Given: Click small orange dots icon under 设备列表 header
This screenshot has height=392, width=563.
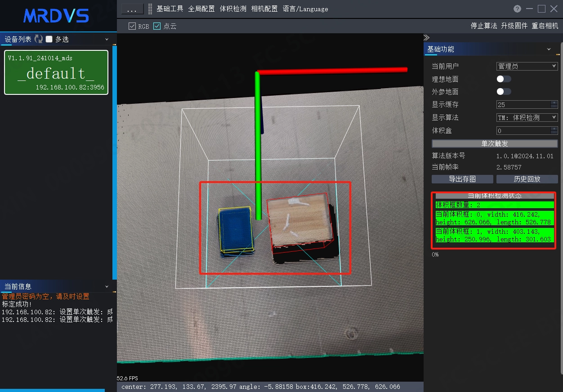Looking at the screenshot, I should pos(114,45).
